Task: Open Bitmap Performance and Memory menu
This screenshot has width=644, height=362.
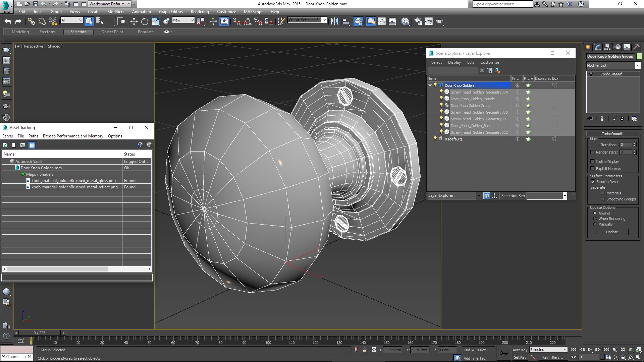Action: (x=73, y=136)
